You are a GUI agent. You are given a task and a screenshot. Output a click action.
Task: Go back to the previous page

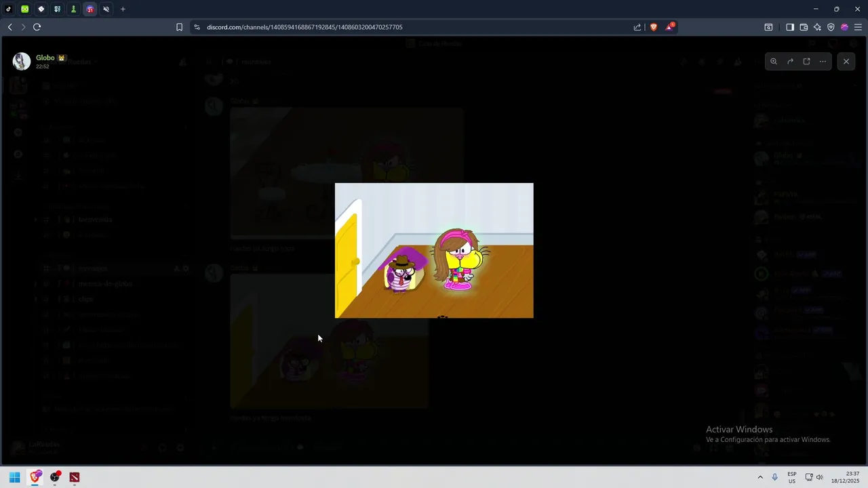tap(9, 27)
